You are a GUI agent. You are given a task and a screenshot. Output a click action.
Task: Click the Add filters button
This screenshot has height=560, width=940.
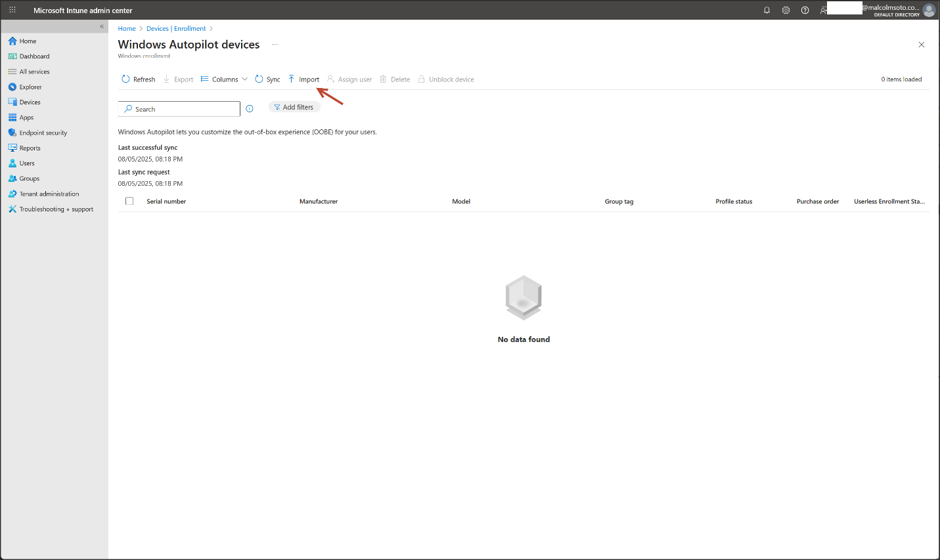294,107
